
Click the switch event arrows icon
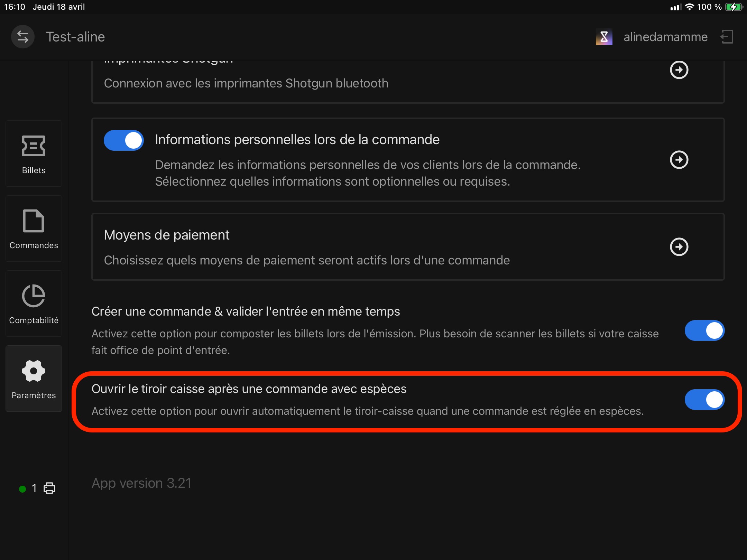coord(23,37)
